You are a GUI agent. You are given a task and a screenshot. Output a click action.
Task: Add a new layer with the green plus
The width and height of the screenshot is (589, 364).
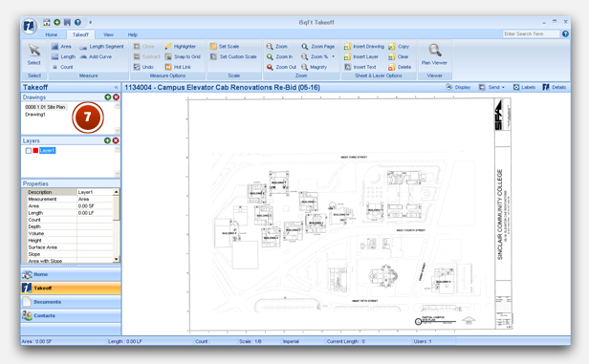point(107,140)
